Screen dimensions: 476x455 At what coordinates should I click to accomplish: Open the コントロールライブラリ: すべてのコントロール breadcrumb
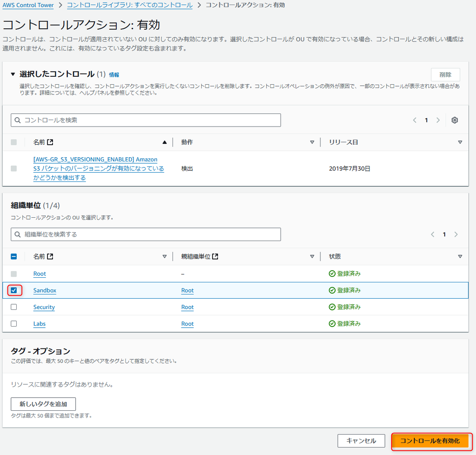[130, 5]
